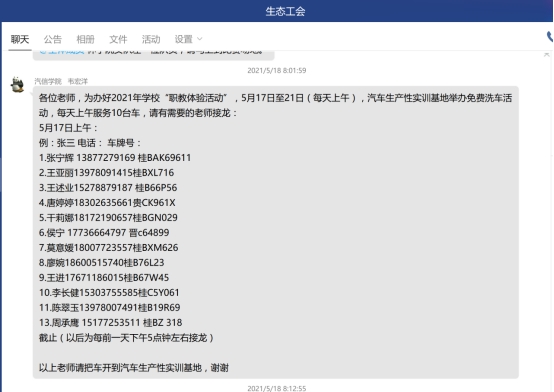
Task: Select the line starting with 截止
Action: point(126,338)
